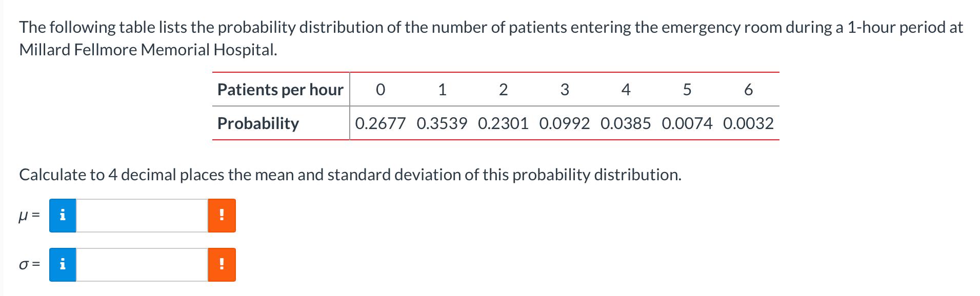Click inside the σ answer input field
980x296 pixels.
141,265
